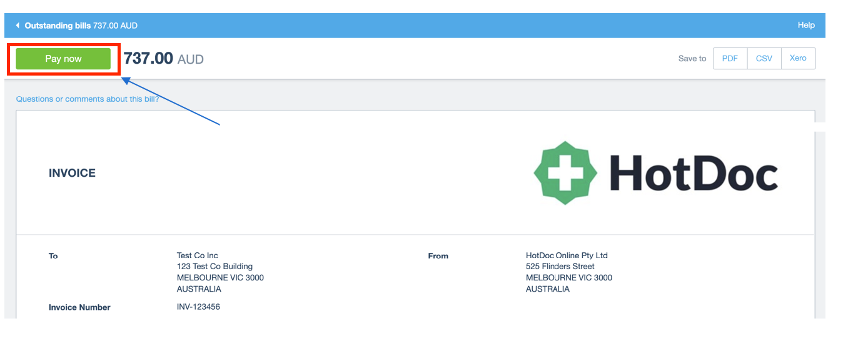The width and height of the screenshot is (868, 346).
Task: Select invoice number INV-123456
Action: click(198, 307)
